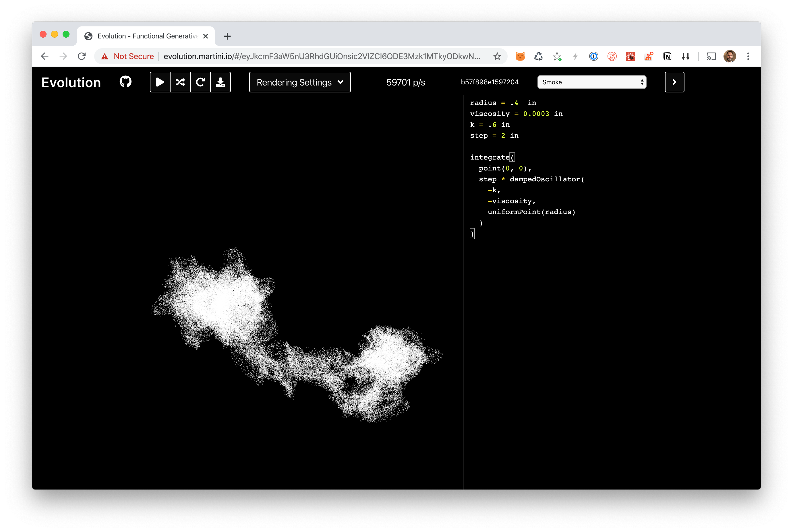This screenshot has height=532, width=793.
Task: Reload the page in browser
Action: (82, 56)
